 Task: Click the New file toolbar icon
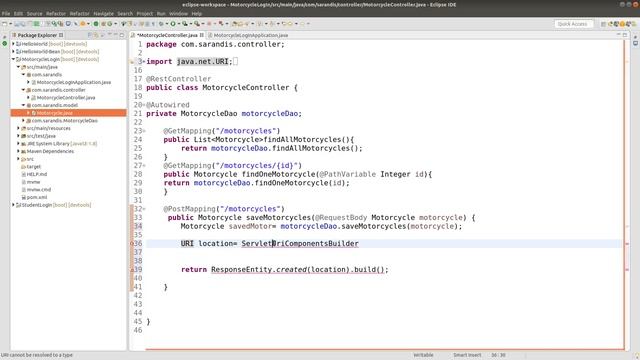click(x=4, y=24)
